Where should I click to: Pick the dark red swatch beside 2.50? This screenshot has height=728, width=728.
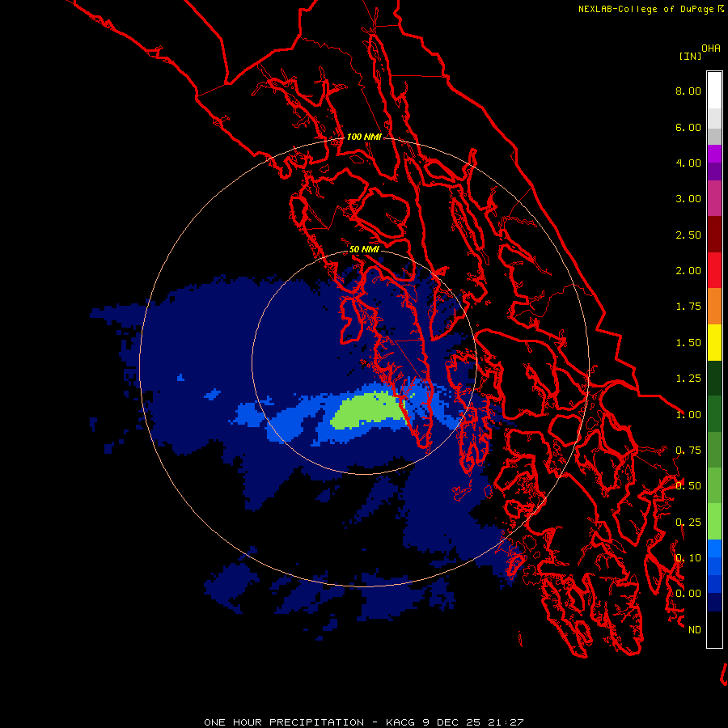(x=714, y=235)
